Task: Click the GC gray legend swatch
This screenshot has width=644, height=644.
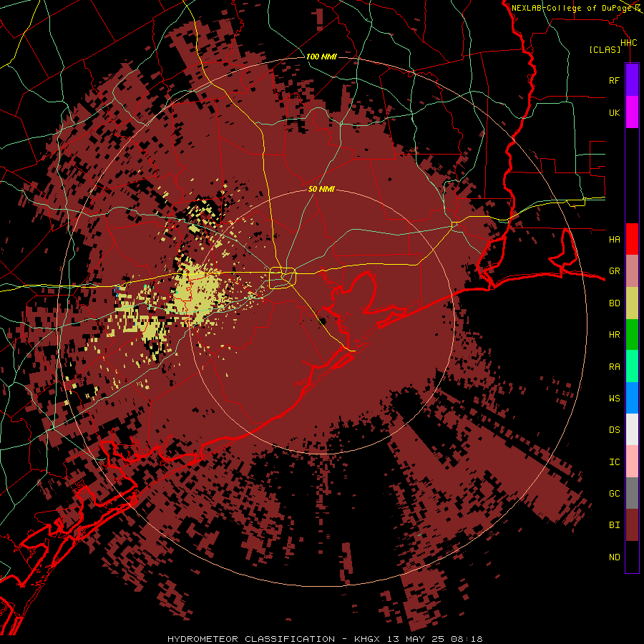Action: (632, 493)
